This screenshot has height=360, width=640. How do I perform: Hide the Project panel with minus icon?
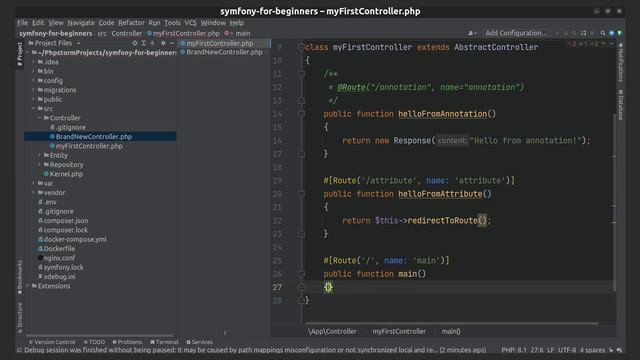coord(172,43)
